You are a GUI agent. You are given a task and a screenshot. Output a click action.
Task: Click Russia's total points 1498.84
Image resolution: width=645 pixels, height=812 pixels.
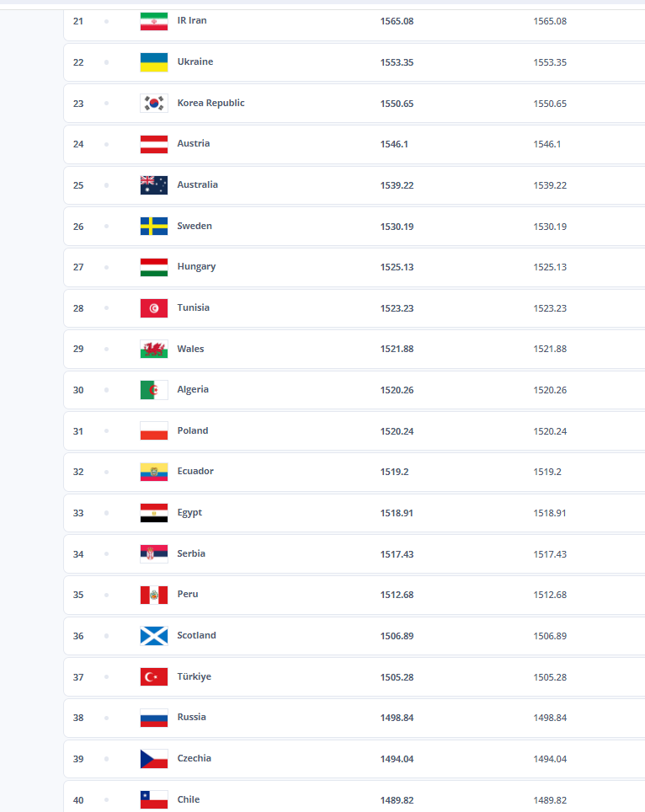(x=397, y=718)
